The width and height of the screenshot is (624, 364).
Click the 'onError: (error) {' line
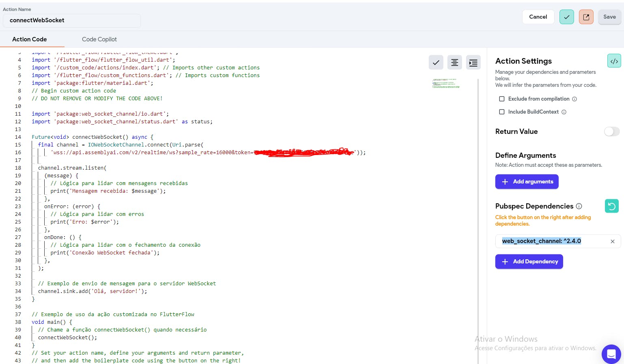pos(72,207)
